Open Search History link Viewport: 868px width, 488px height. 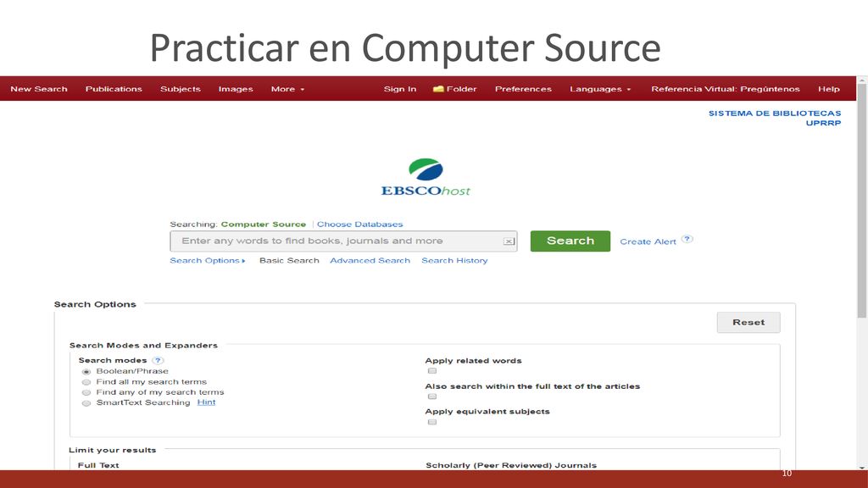454,261
